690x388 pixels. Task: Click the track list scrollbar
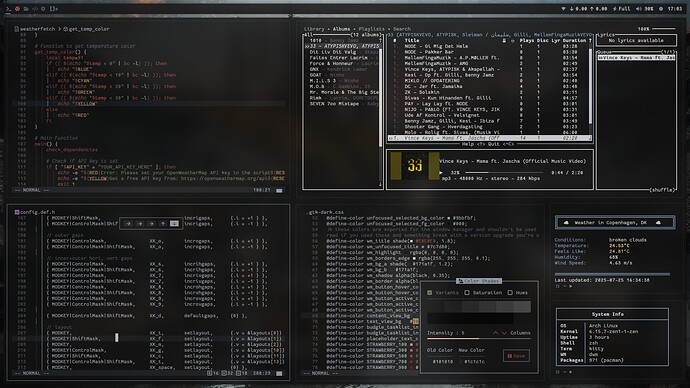coord(590,86)
